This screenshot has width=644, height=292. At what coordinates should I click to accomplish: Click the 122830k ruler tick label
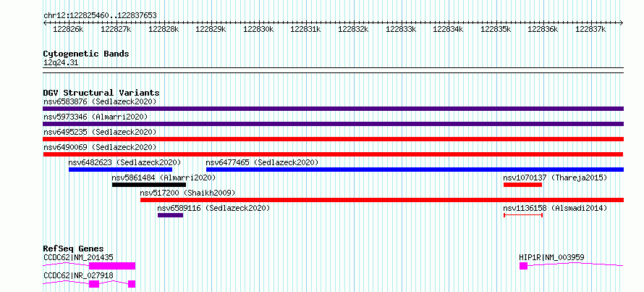(x=258, y=29)
